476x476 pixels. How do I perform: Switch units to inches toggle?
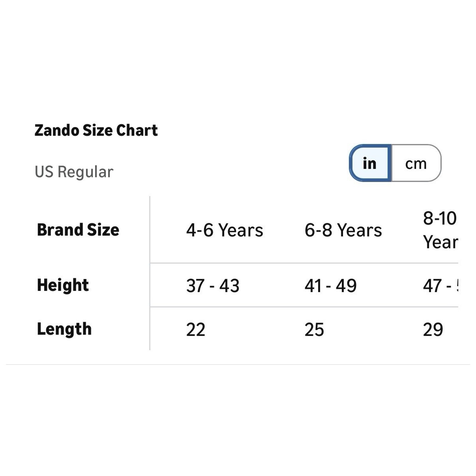click(370, 163)
